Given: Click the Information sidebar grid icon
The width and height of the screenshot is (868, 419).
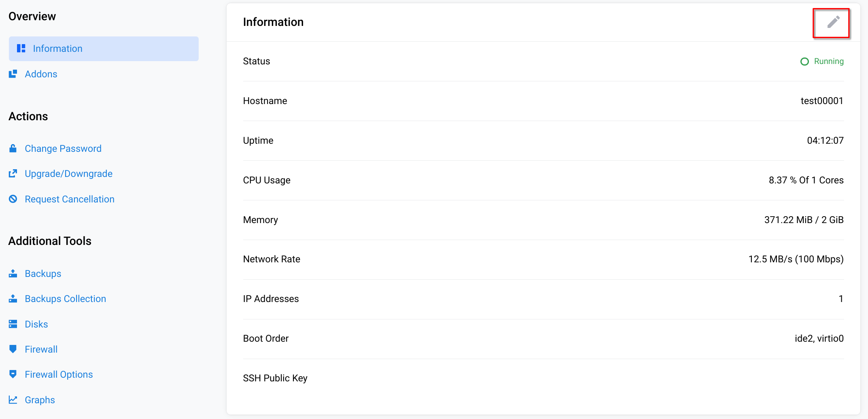Looking at the screenshot, I should [x=21, y=49].
